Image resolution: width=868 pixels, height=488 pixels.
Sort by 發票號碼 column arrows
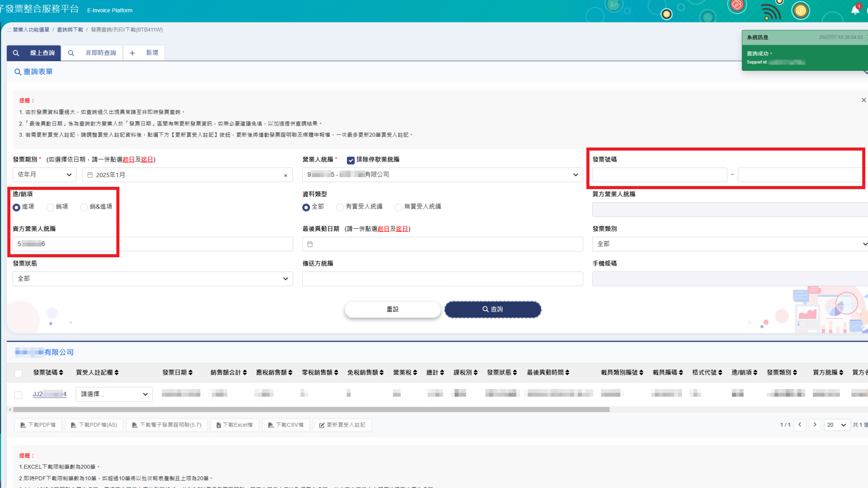pos(61,372)
